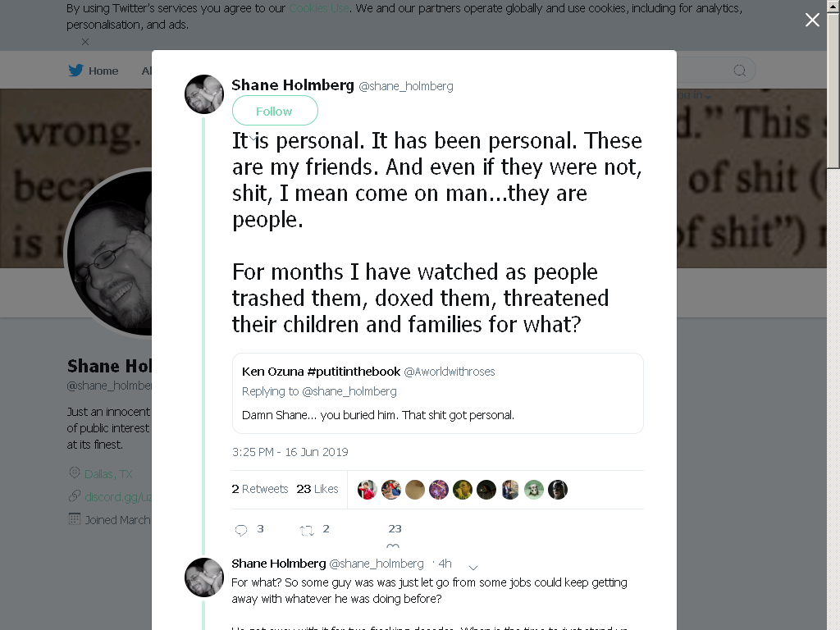Go to Home tab in navigation bar
This screenshot has height=630, width=840.
(x=94, y=71)
